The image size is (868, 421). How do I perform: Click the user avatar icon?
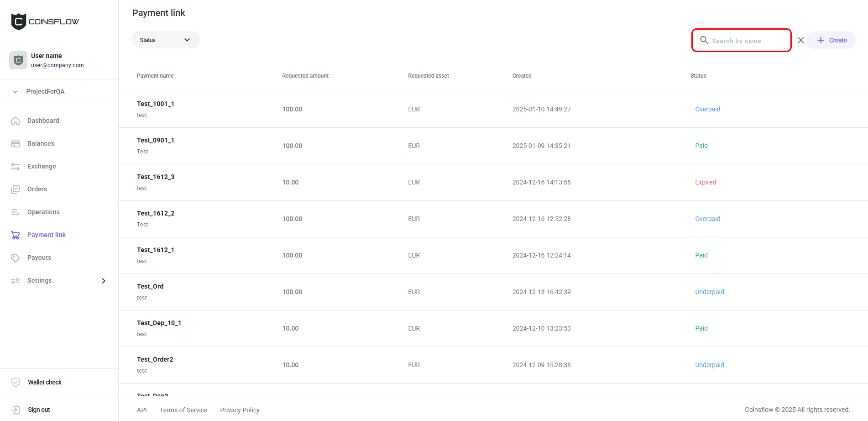(18, 60)
